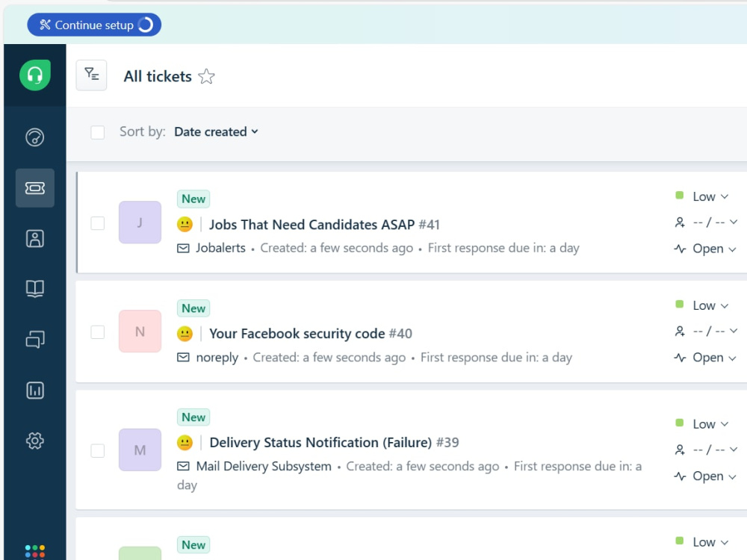Click the New tag on ticket #39
Image resolution: width=747 pixels, height=560 pixels.
pyautogui.click(x=193, y=417)
